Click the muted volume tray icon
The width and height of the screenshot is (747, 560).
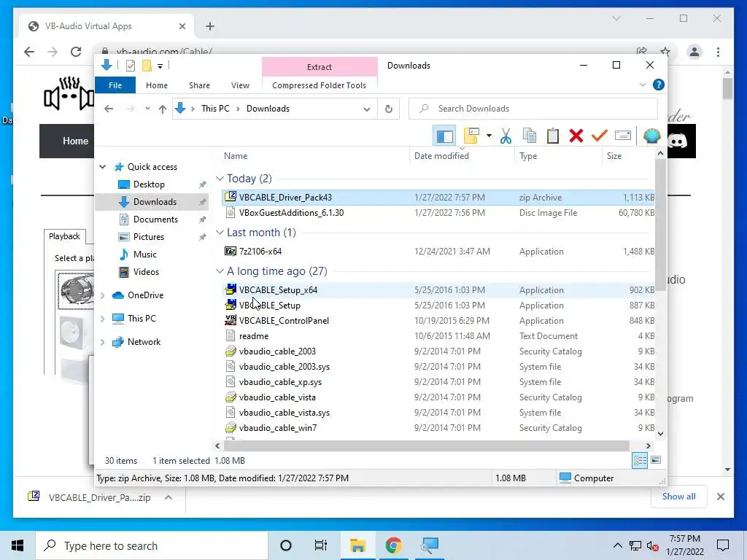pos(652,545)
